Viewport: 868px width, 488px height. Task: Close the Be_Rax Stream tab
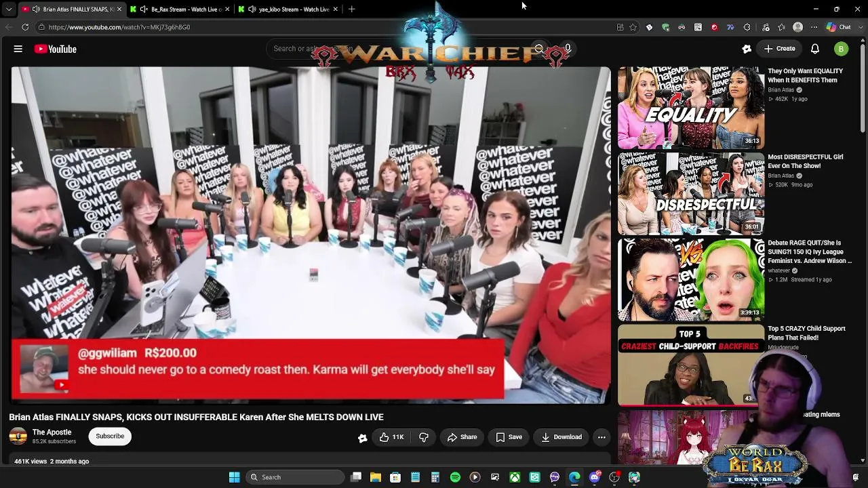tap(227, 9)
